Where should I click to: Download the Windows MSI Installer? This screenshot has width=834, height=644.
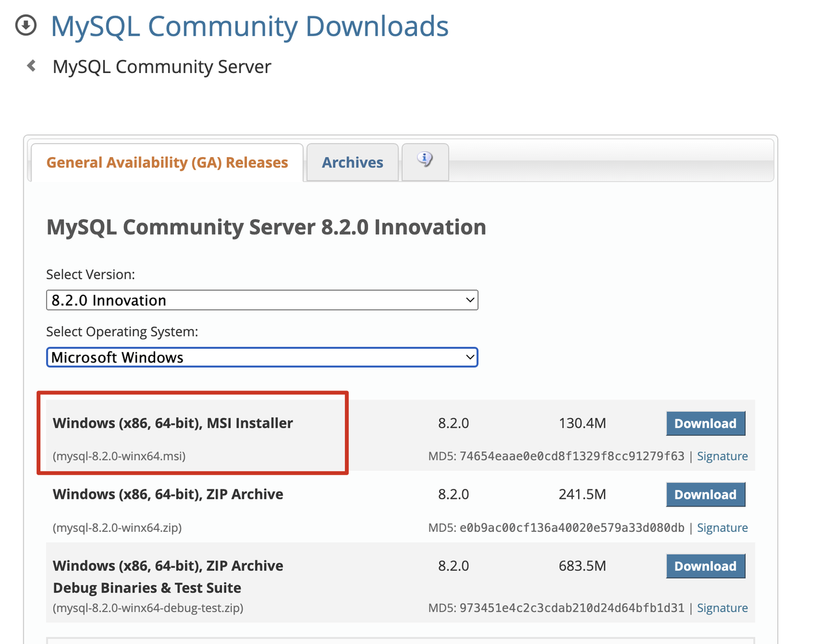pyautogui.click(x=706, y=423)
